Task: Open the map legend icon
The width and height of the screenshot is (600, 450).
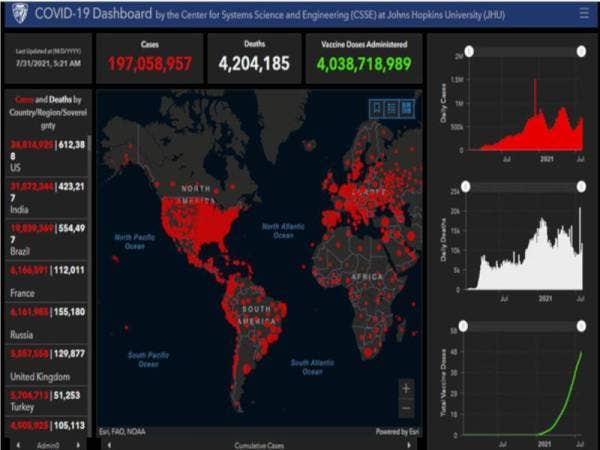Action: [x=392, y=108]
